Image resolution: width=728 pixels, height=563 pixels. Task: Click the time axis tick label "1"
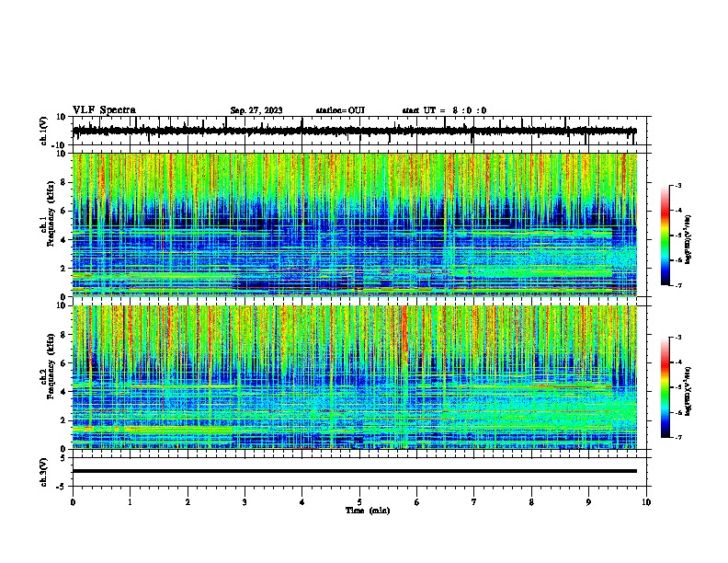point(130,502)
